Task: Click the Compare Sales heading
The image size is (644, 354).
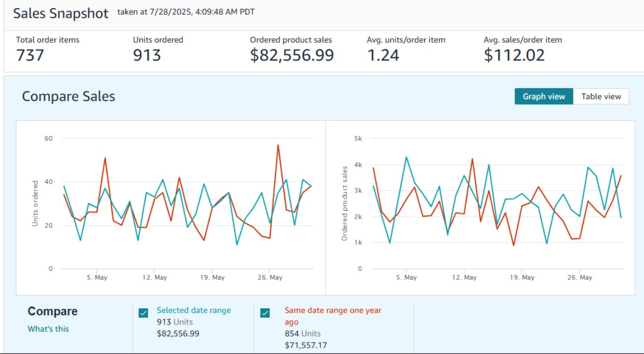Action: tap(69, 97)
